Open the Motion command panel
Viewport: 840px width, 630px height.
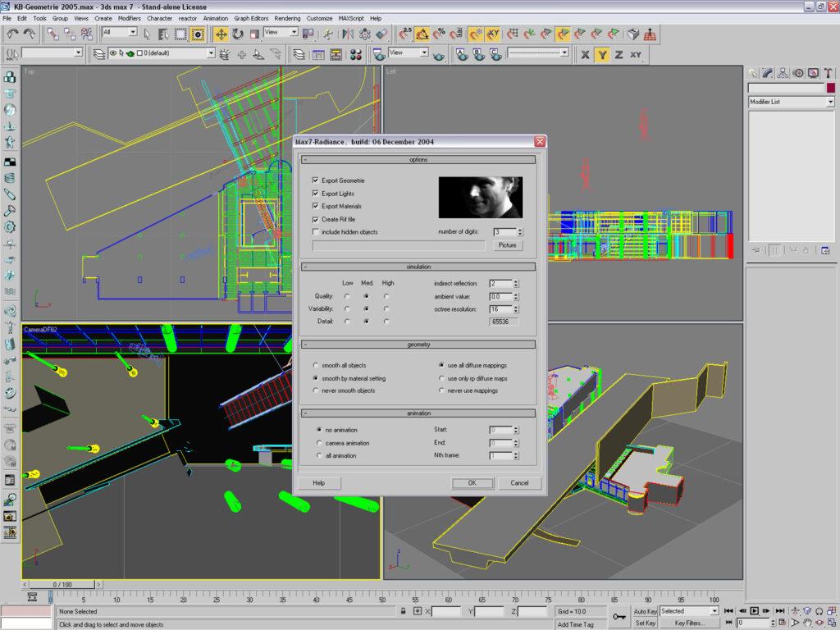(797, 72)
